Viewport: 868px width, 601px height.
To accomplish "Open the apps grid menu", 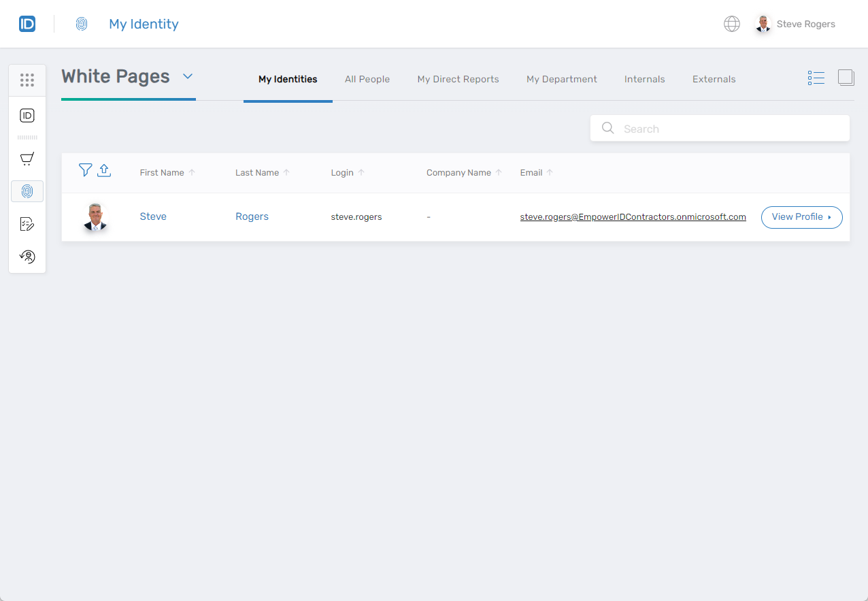I will pos(27,80).
